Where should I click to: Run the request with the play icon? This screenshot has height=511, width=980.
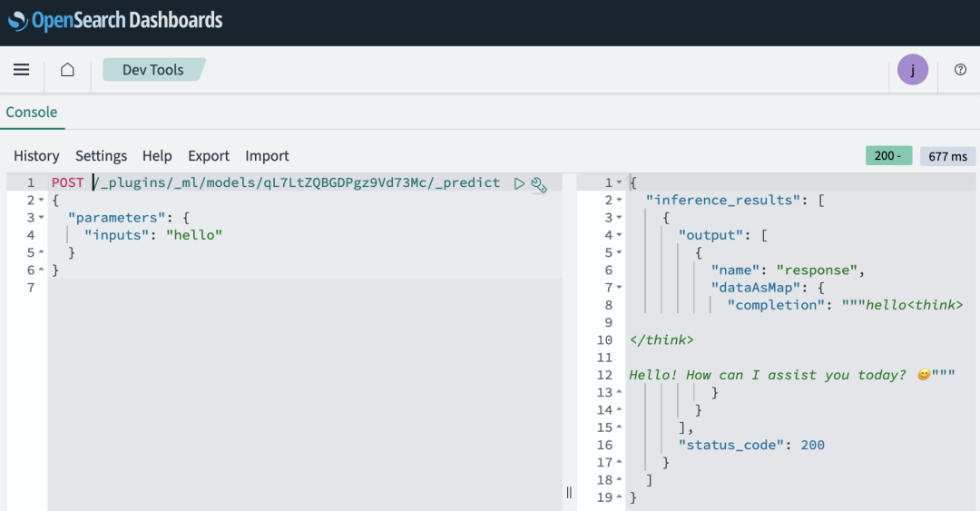tap(519, 183)
